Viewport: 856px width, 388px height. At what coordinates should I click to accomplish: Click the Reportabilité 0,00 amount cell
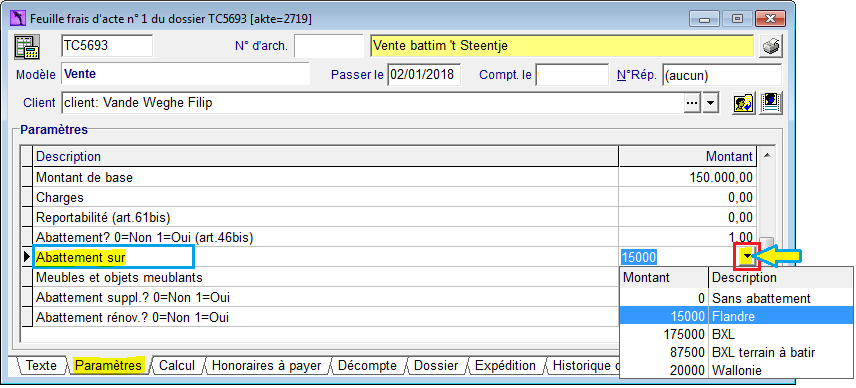pos(688,217)
